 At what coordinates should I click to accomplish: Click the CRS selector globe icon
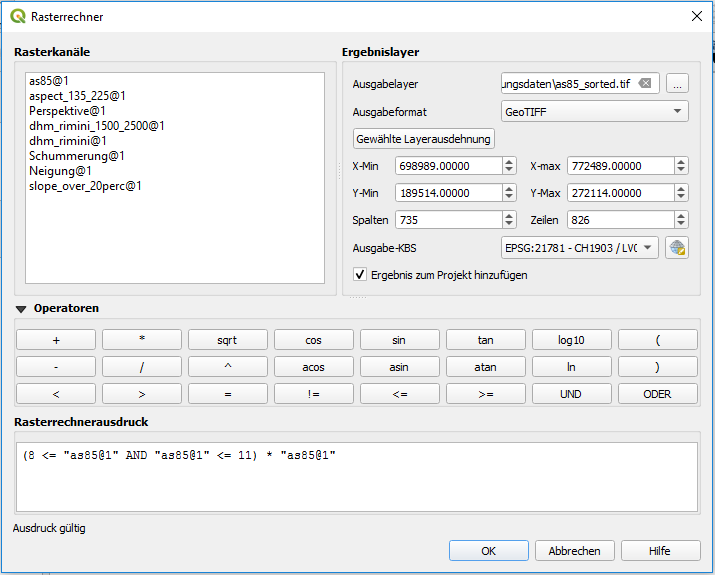[x=677, y=248]
